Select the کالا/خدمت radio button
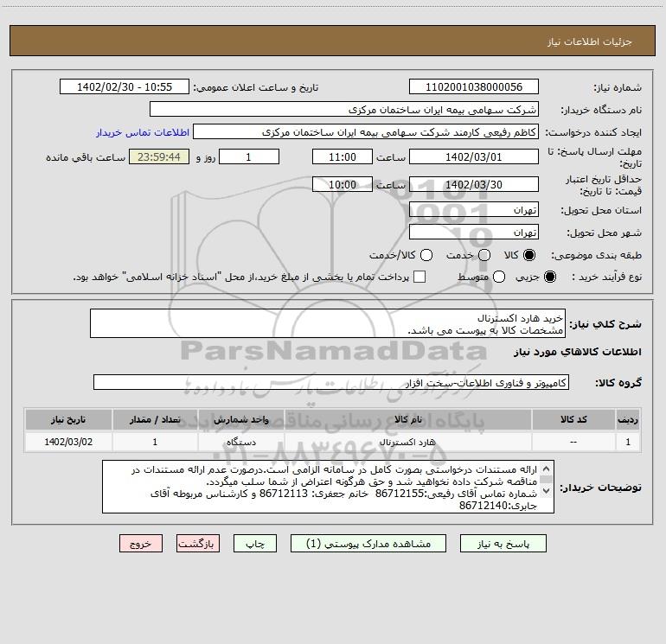The height and width of the screenshot is (644, 666). pos(426,255)
